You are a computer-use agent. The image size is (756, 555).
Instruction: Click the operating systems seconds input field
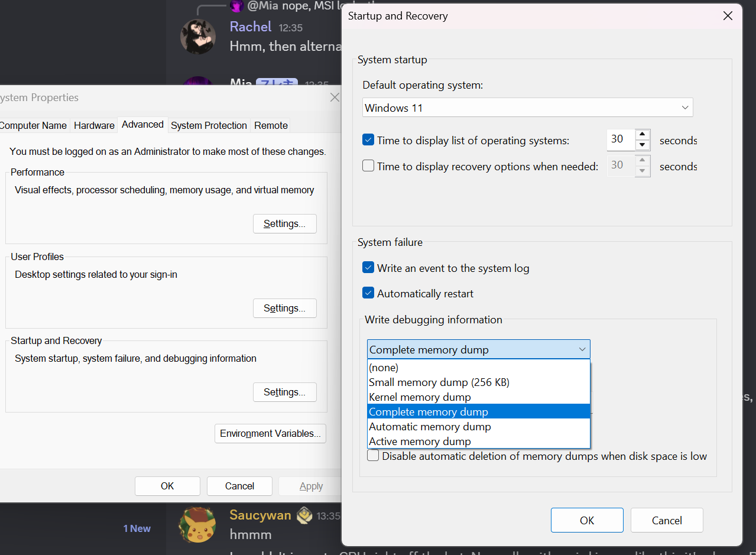tap(620, 140)
